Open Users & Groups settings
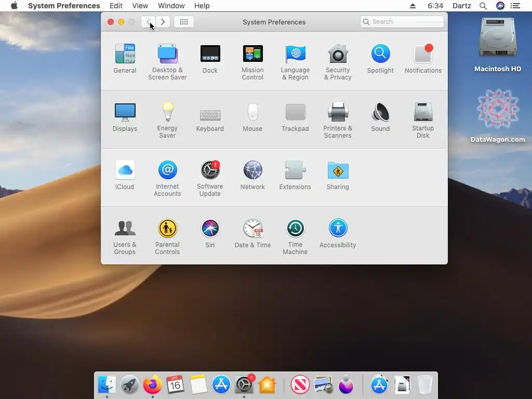Viewport: 532px width, 399px height. click(125, 237)
